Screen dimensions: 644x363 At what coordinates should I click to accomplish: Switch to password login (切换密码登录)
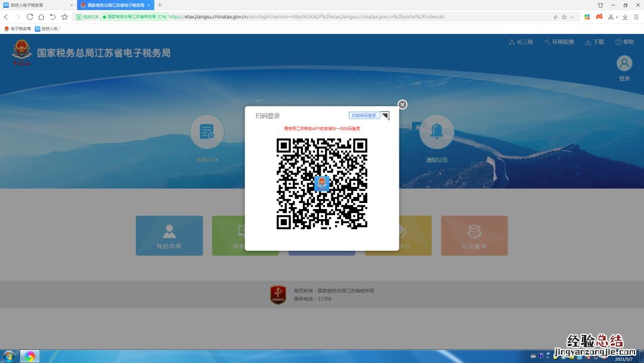(x=364, y=115)
